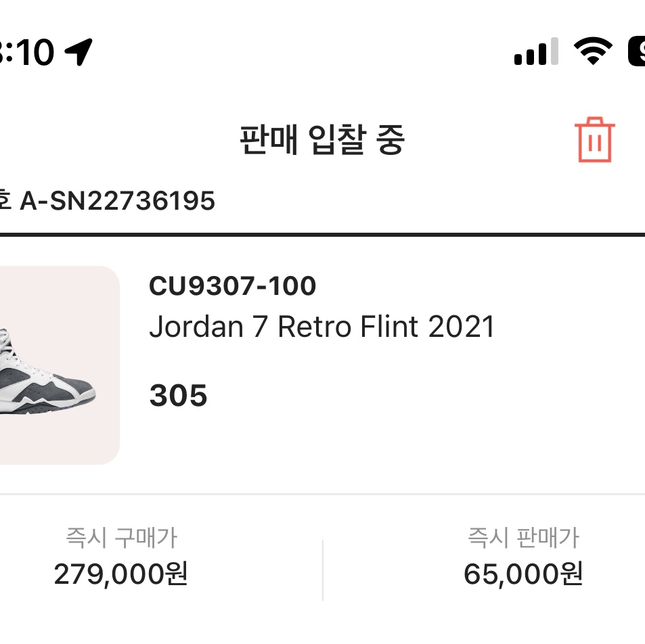Tap the Wi-Fi status icon
The height and width of the screenshot is (644, 645).
(593, 51)
